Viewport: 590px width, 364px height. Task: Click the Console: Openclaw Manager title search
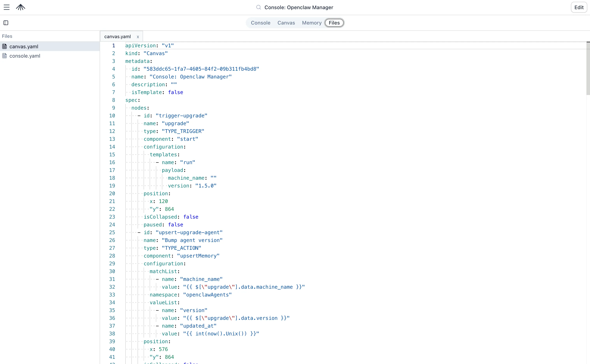coord(299,7)
